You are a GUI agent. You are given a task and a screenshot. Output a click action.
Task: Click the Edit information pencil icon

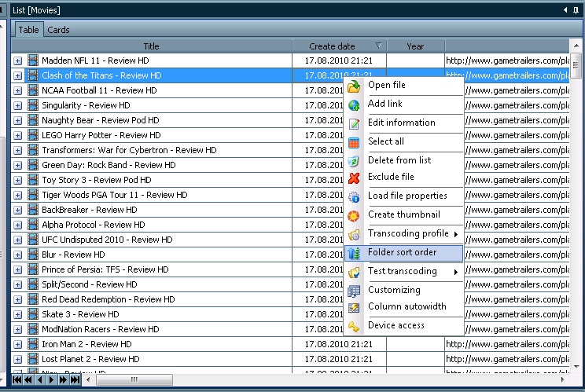click(354, 123)
